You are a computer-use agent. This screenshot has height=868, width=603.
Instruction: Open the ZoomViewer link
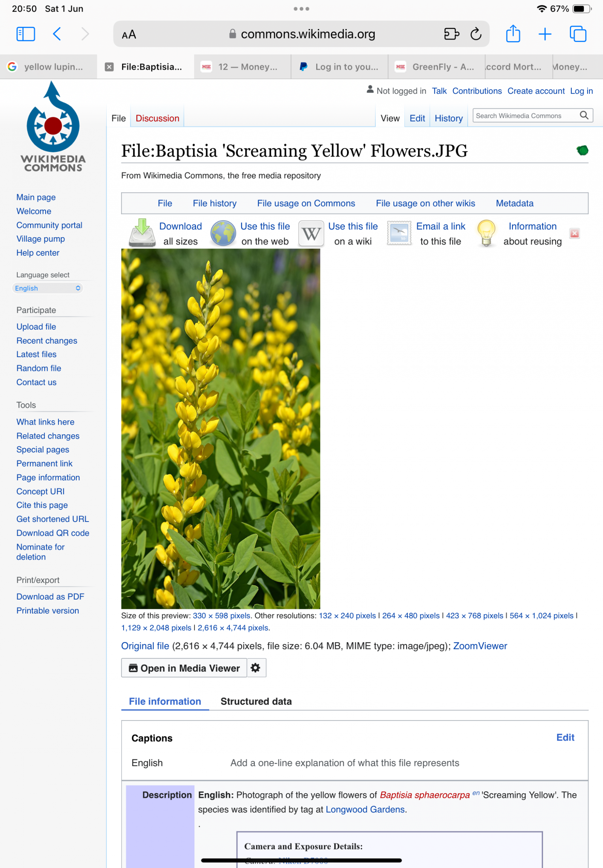tap(480, 646)
